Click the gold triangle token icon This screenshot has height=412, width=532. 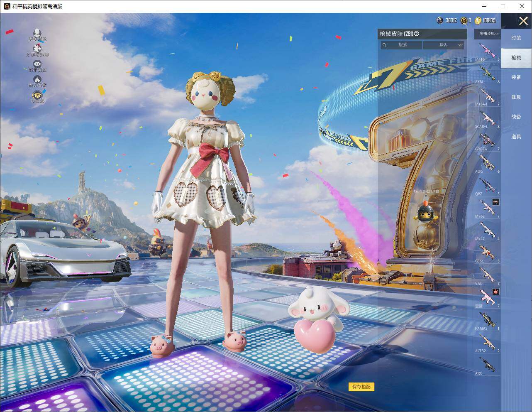(464, 20)
